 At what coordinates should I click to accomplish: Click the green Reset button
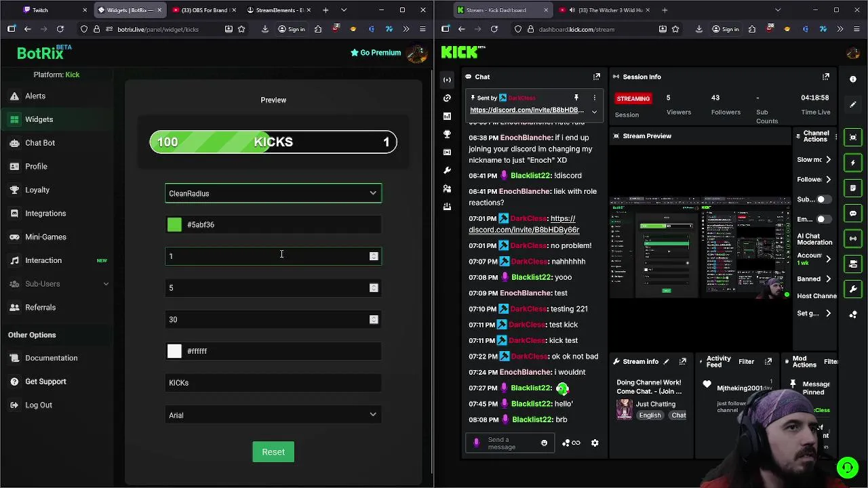pos(273,452)
